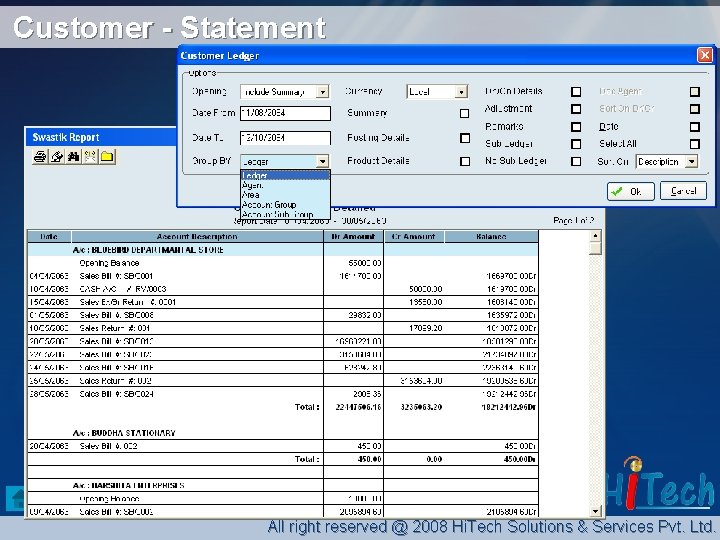The image size is (720, 540).
Task: Click the Sales Bill SB/C024 row
Action: (283, 394)
